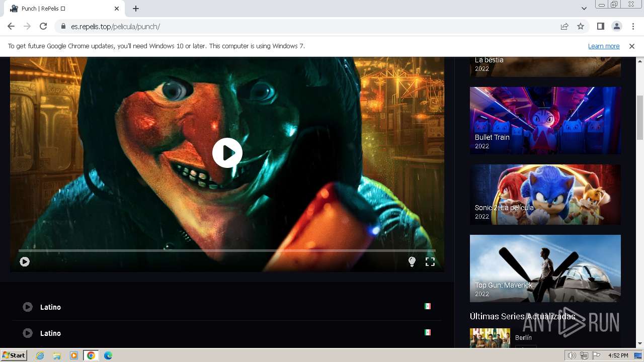
Task: Seek along the video progress bar
Action: pos(227,250)
